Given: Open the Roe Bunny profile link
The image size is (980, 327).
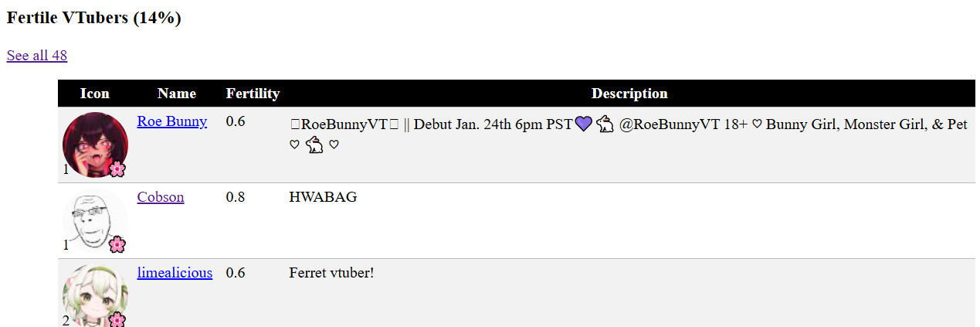Looking at the screenshot, I should tap(171, 121).
